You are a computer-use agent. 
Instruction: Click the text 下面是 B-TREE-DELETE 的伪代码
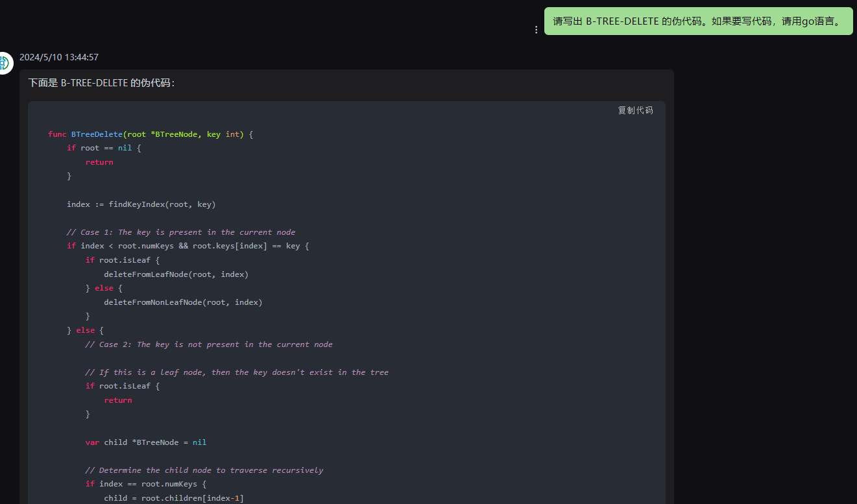tap(101, 83)
